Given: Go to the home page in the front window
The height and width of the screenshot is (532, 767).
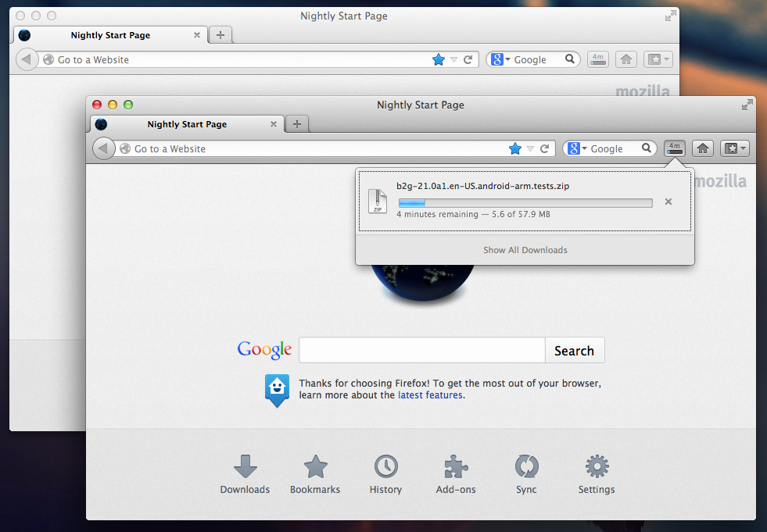Looking at the screenshot, I should [703, 148].
